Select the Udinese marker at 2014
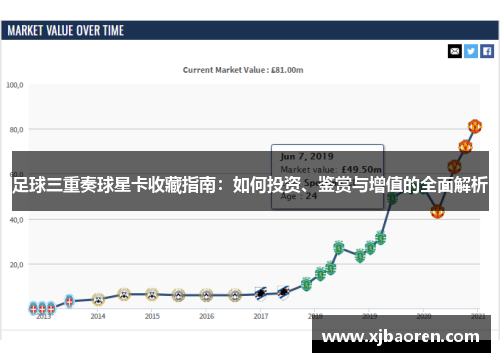 click(x=98, y=299)
